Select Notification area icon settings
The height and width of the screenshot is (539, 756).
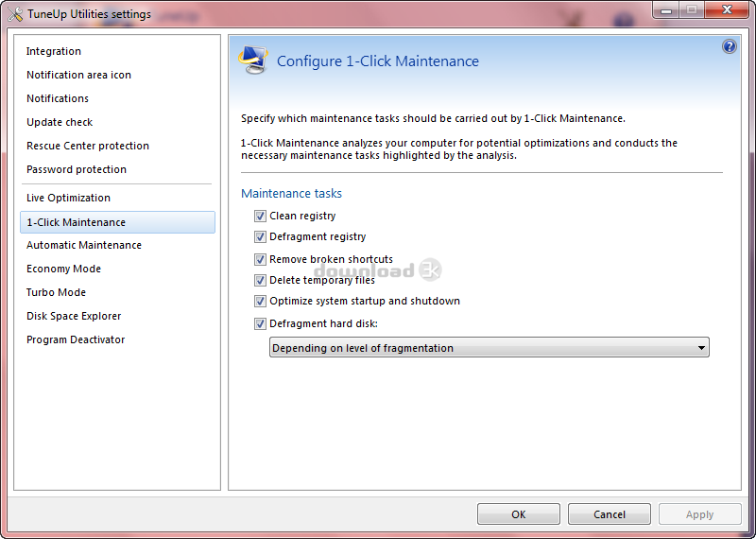coord(78,75)
